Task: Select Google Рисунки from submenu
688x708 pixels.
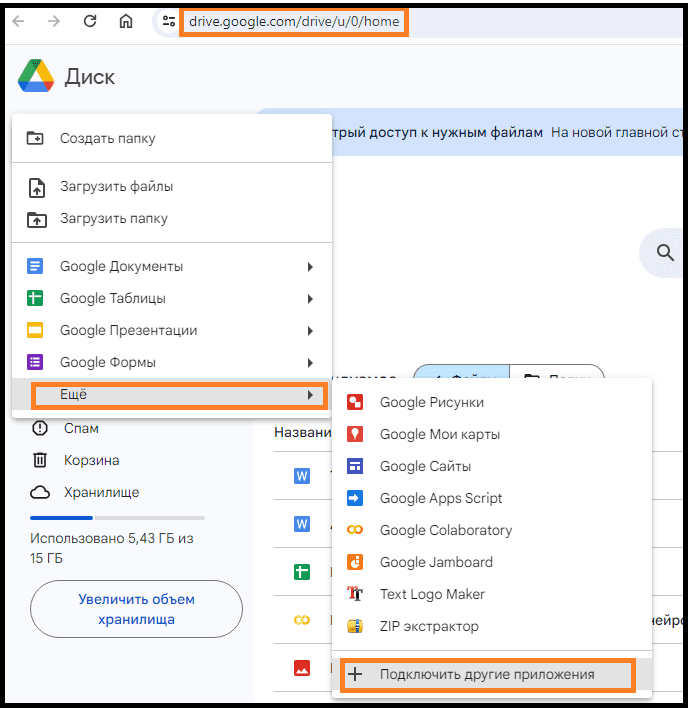Action: click(492, 402)
